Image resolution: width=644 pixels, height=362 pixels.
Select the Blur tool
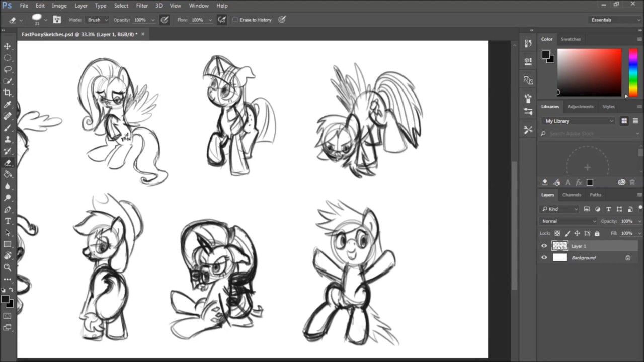point(8,186)
